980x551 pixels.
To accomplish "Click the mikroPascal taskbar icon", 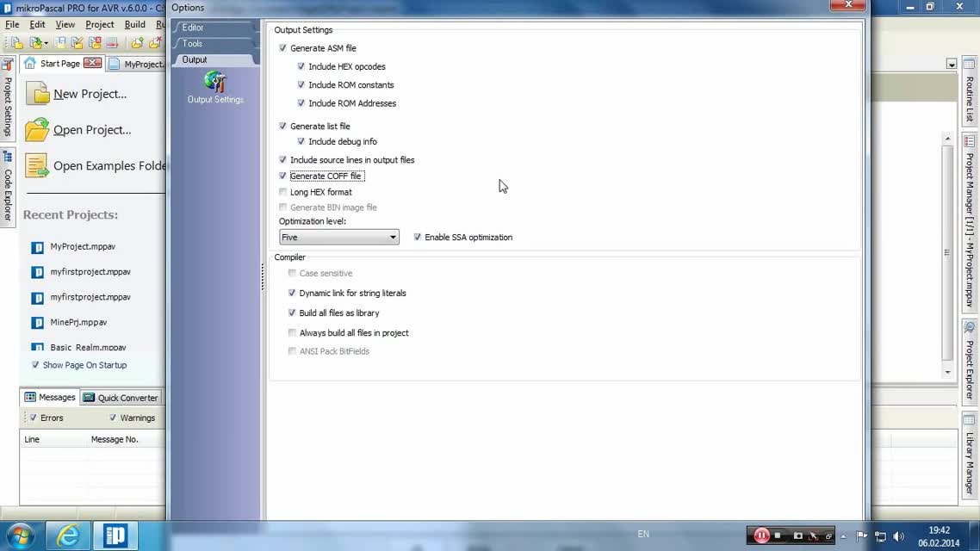I will tap(115, 536).
